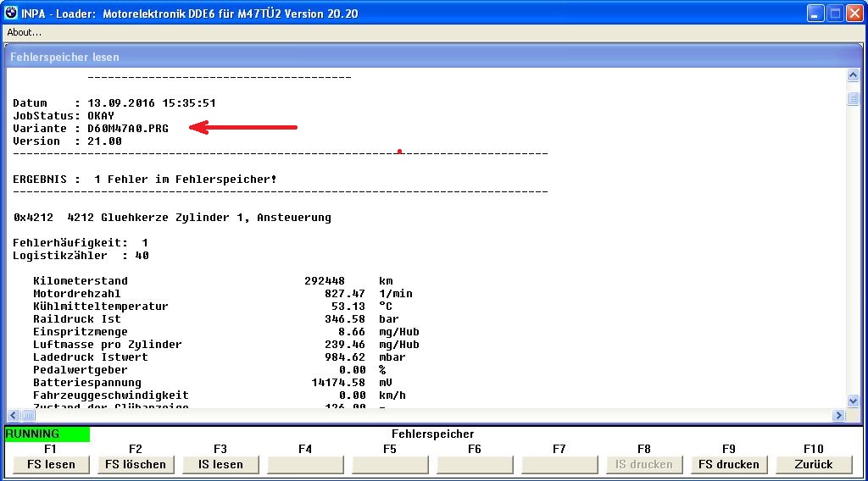Click the vertical scrollbar thumb
Viewport: 868px width, 481px height.
coord(853,98)
